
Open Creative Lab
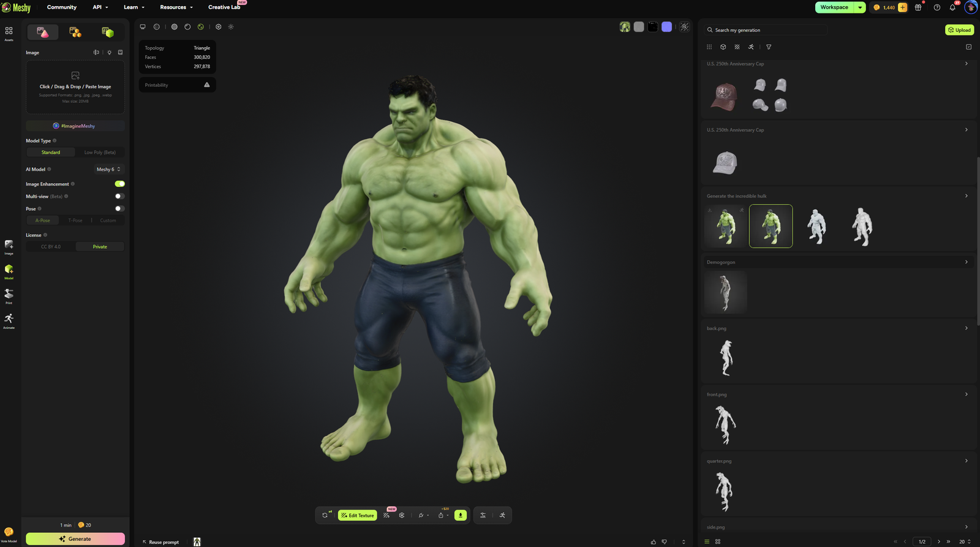tap(224, 7)
